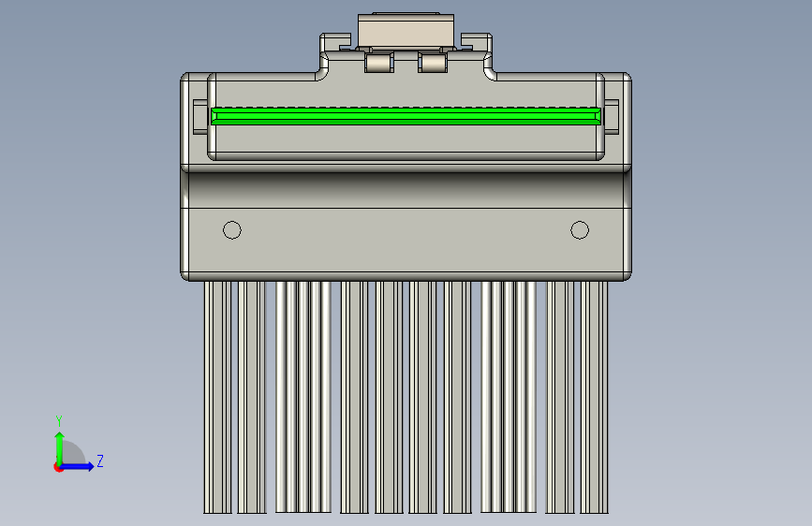Select the right side latch rectangle beside green strip
Viewport: 812px width, 526px height.
click(612, 117)
